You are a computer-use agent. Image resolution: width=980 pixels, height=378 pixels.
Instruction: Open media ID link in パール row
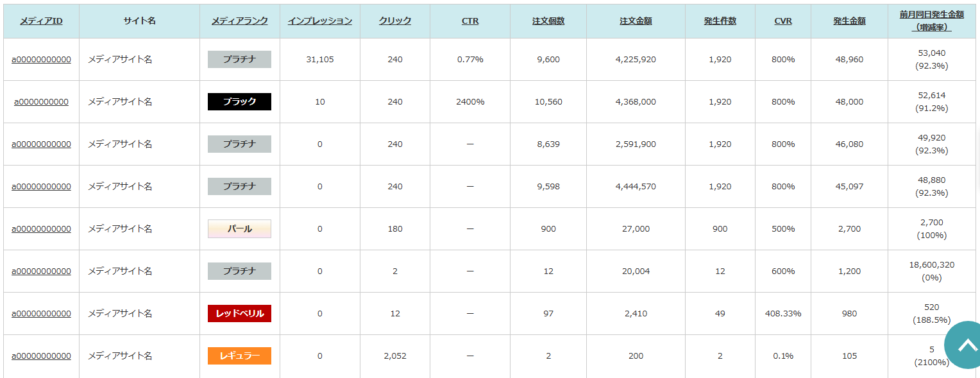[41, 229]
